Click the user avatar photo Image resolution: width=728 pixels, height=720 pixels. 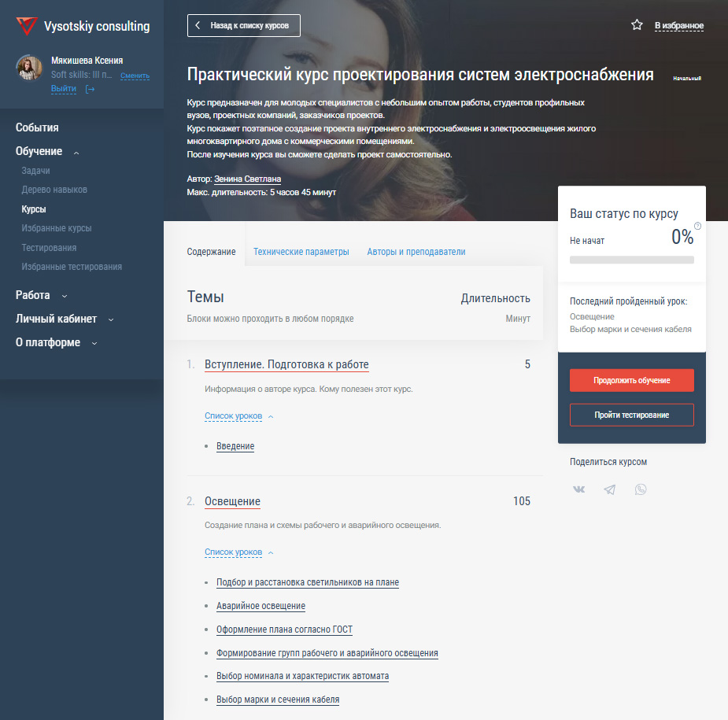[x=29, y=68]
